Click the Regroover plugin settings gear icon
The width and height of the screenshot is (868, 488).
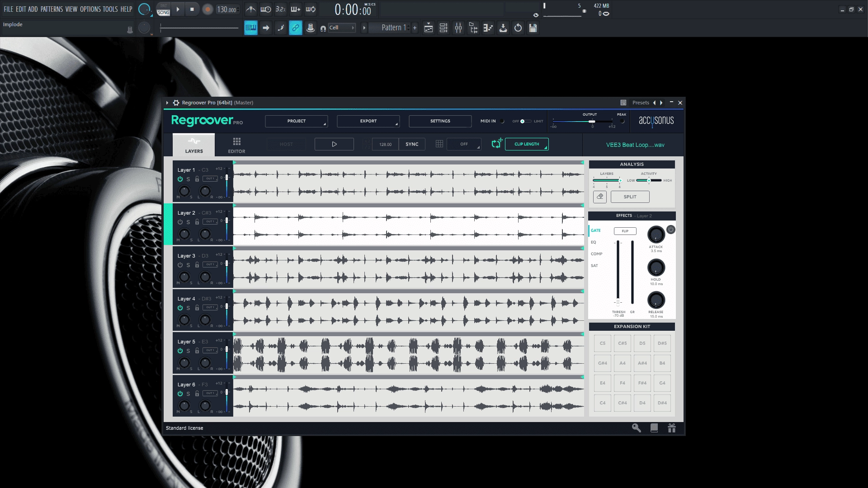click(176, 103)
